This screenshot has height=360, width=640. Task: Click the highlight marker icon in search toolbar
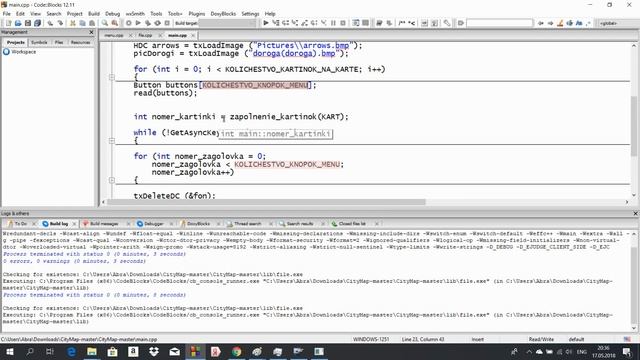[x=560, y=23]
